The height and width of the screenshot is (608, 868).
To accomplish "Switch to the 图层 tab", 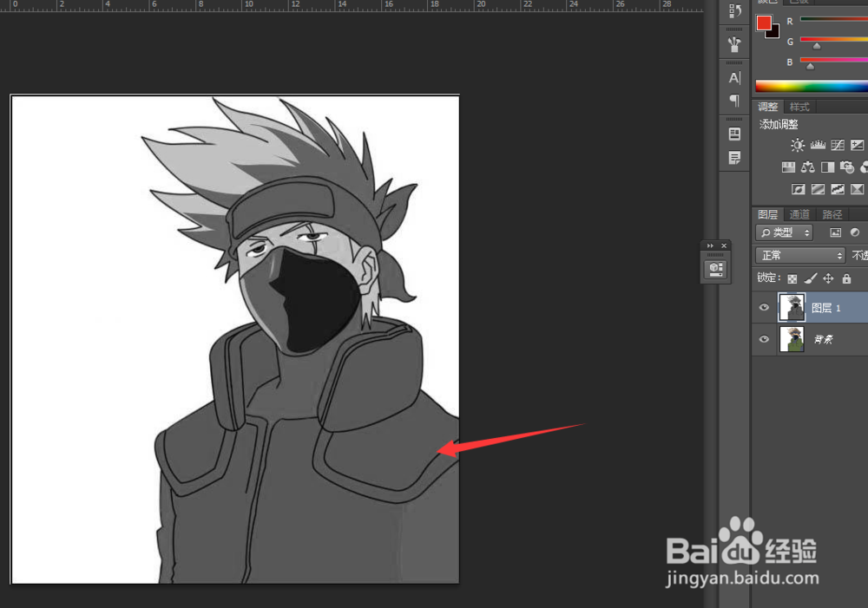I will click(x=768, y=214).
